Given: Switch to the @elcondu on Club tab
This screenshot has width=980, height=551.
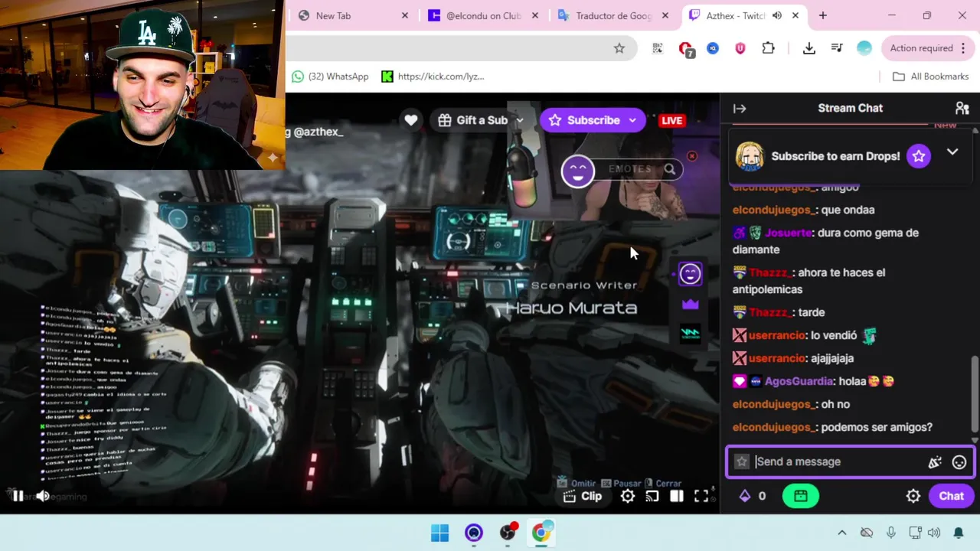Looking at the screenshot, I should pos(483,15).
